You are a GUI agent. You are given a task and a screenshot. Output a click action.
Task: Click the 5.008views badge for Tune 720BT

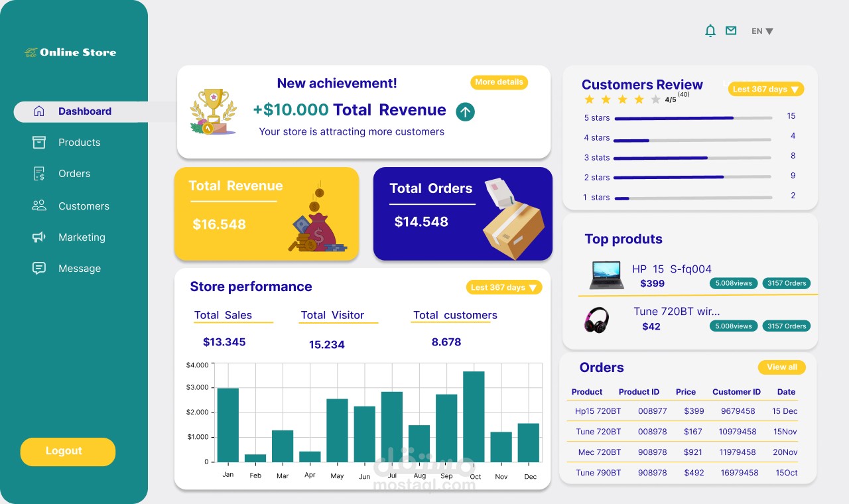734,326
